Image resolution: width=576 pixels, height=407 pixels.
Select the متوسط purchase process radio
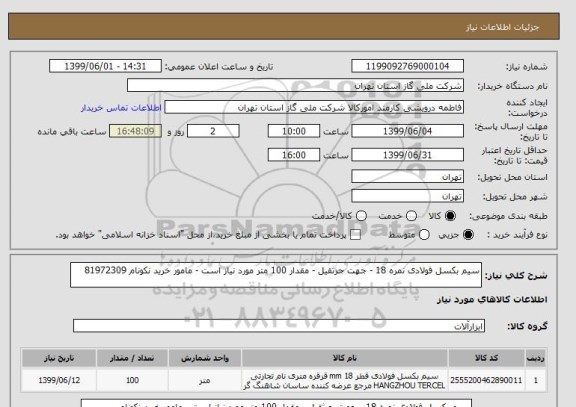tap(424, 235)
